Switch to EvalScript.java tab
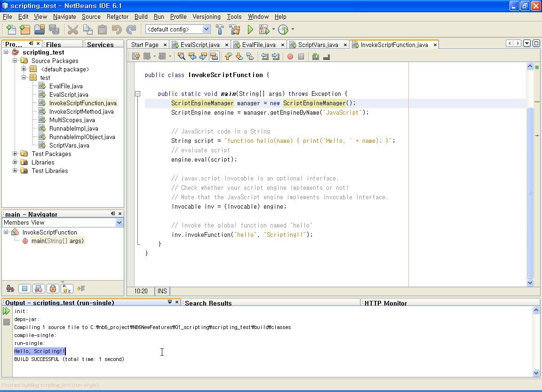 pos(200,45)
